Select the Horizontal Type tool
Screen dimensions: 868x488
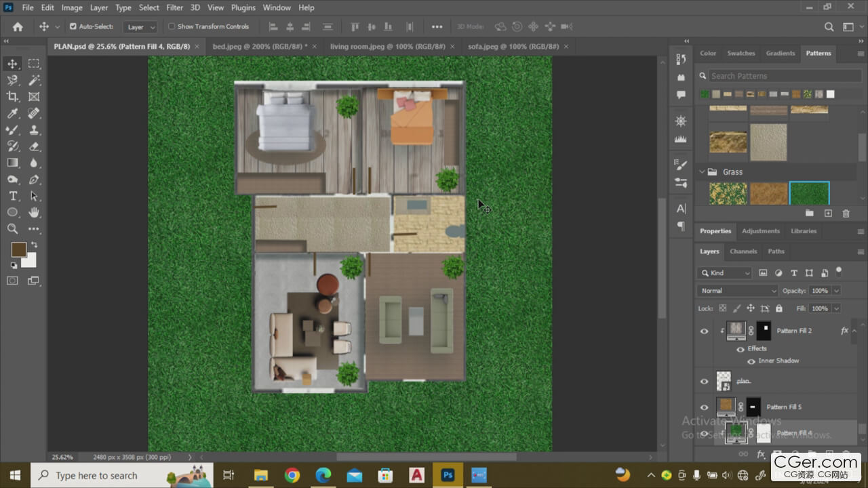click(12, 197)
